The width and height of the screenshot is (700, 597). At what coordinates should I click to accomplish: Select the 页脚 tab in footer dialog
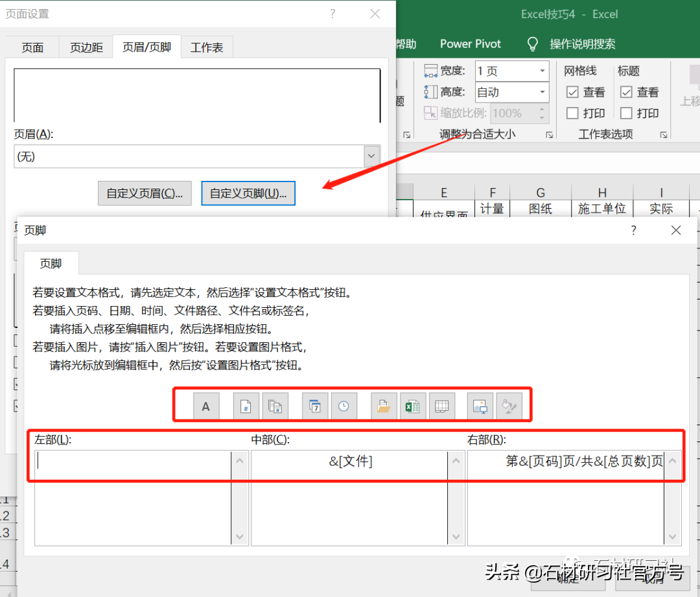[51, 263]
